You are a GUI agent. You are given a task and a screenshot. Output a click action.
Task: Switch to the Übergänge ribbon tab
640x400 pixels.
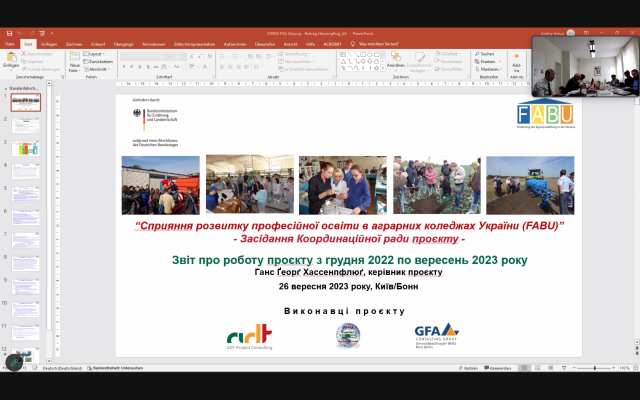(x=124, y=44)
